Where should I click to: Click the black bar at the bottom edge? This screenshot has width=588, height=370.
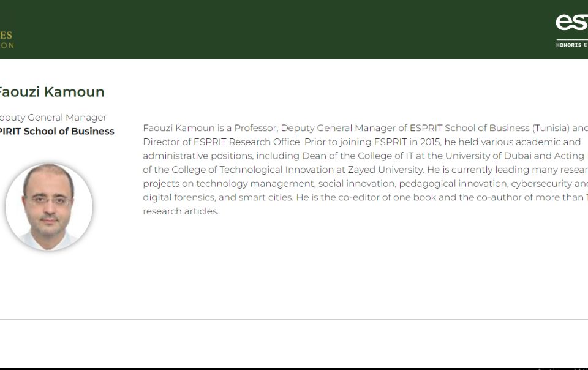(x=294, y=369)
